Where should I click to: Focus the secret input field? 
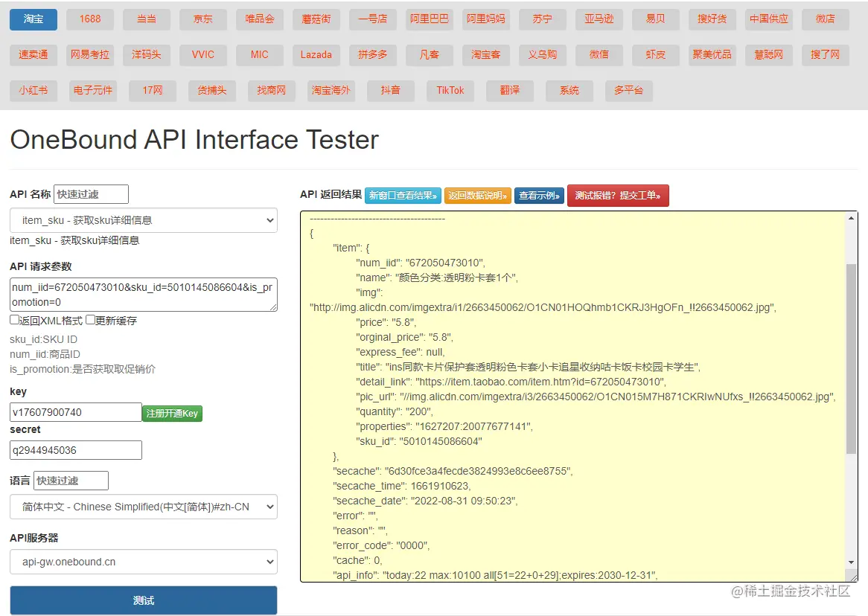pyautogui.click(x=76, y=450)
